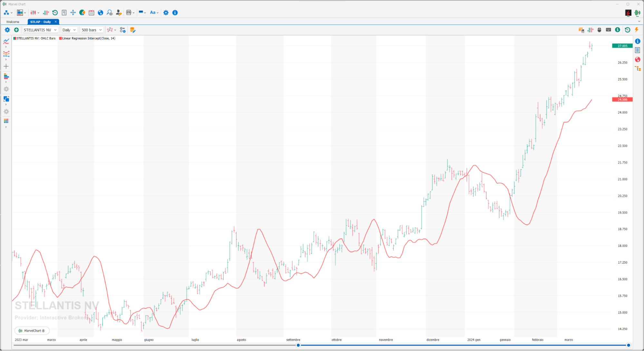This screenshot has width=644, height=351.
Task: Click the keyboard icon in right toolbar
Action: pyautogui.click(x=608, y=30)
